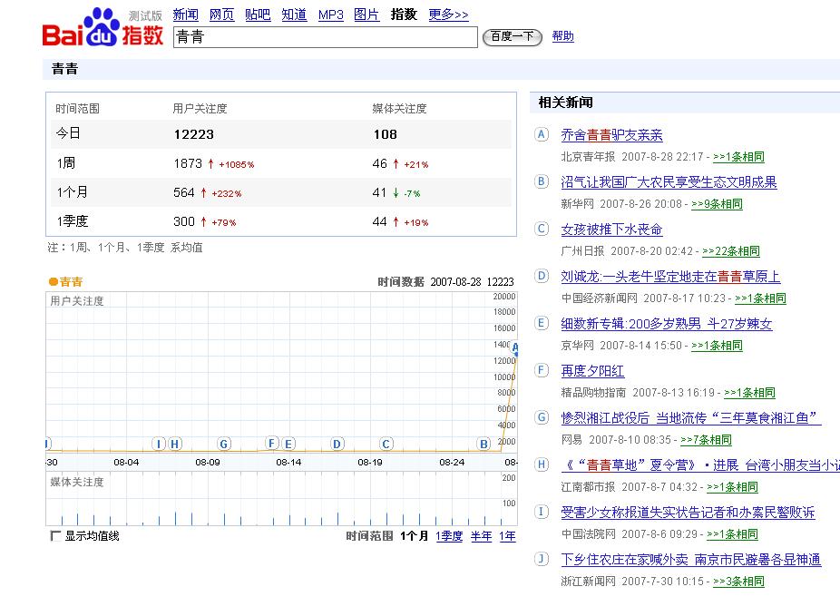Click the circled B icon in news list

(x=542, y=181)
